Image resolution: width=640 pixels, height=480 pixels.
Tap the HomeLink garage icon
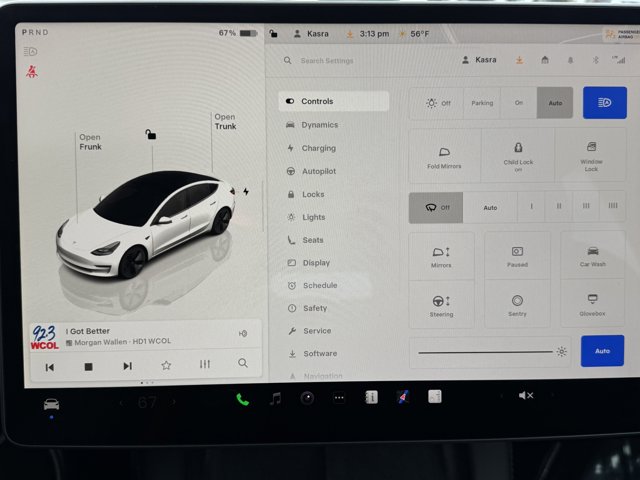click(x=544, y=60)
